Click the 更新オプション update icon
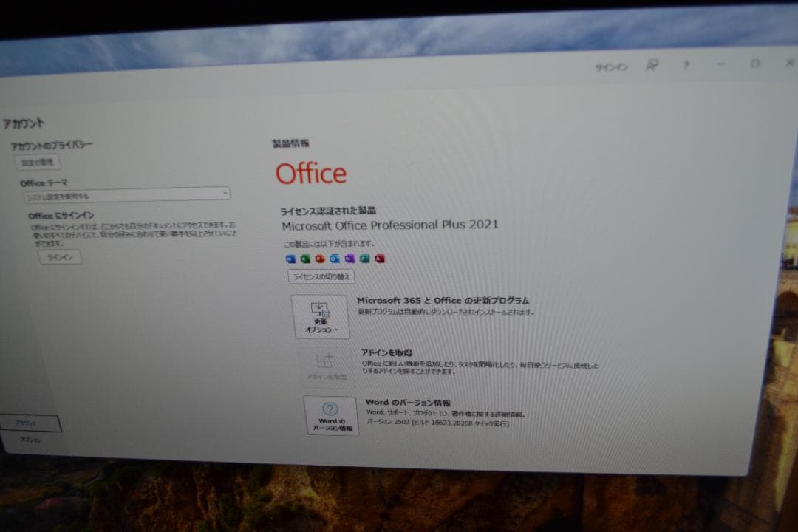Screen dimensions: 798x532 pyautogui.click(x=320, y=310)
